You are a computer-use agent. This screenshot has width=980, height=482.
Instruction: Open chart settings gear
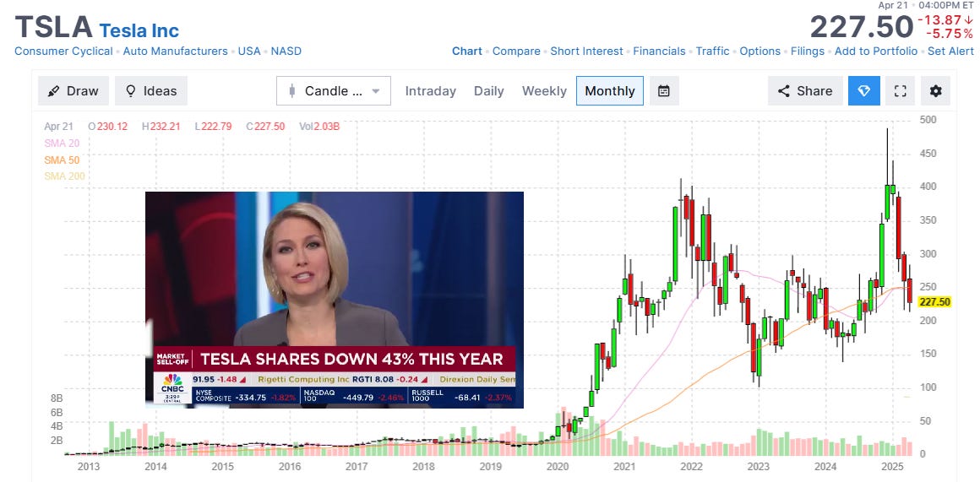(x=935, y=91)
